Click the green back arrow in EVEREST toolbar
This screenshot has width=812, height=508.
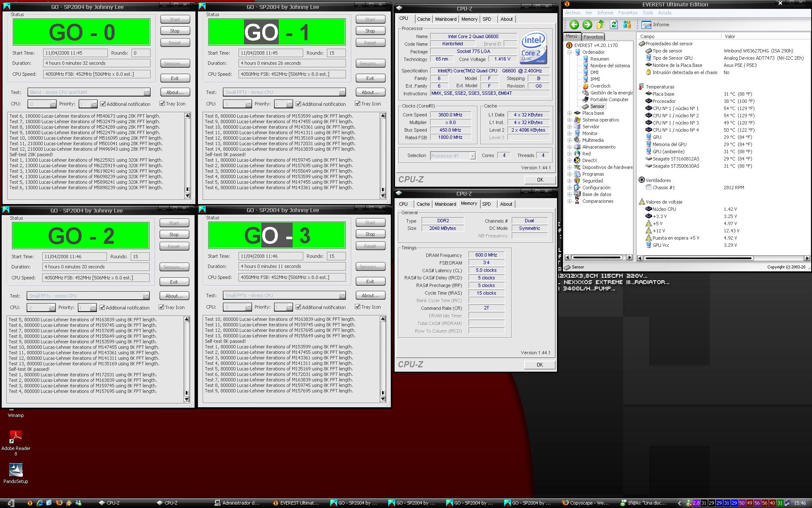pyautogui.click(x=574, y=25)
